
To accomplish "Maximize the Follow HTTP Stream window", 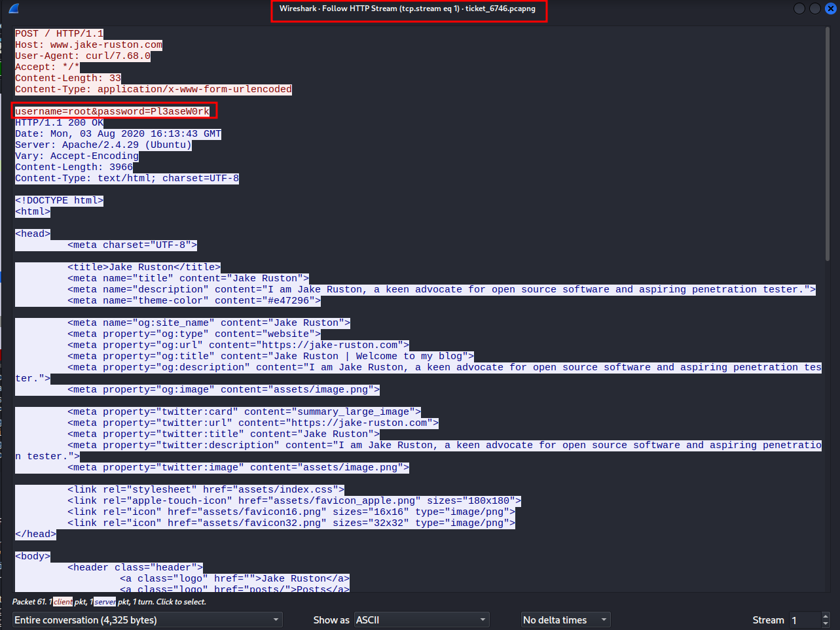I will coord(814,9).
